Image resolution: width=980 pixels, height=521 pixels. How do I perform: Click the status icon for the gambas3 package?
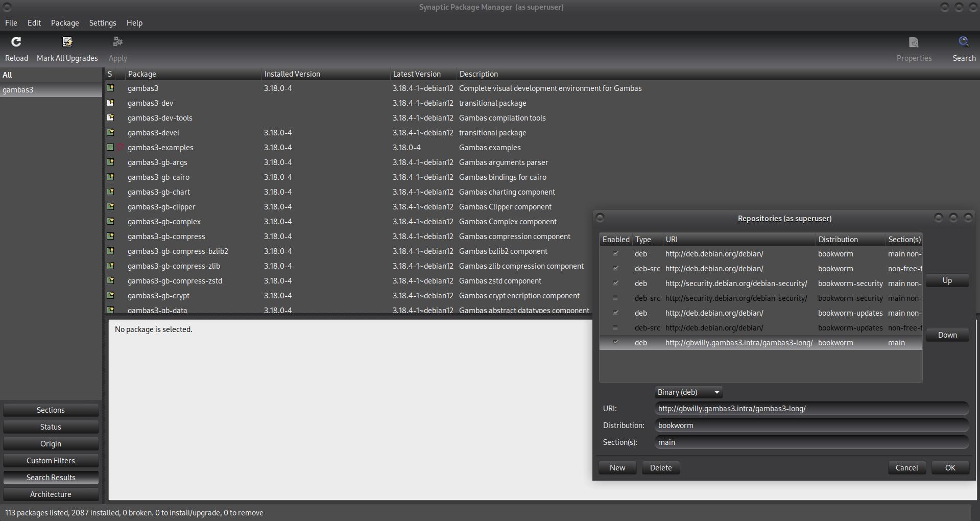coord(110,88)
